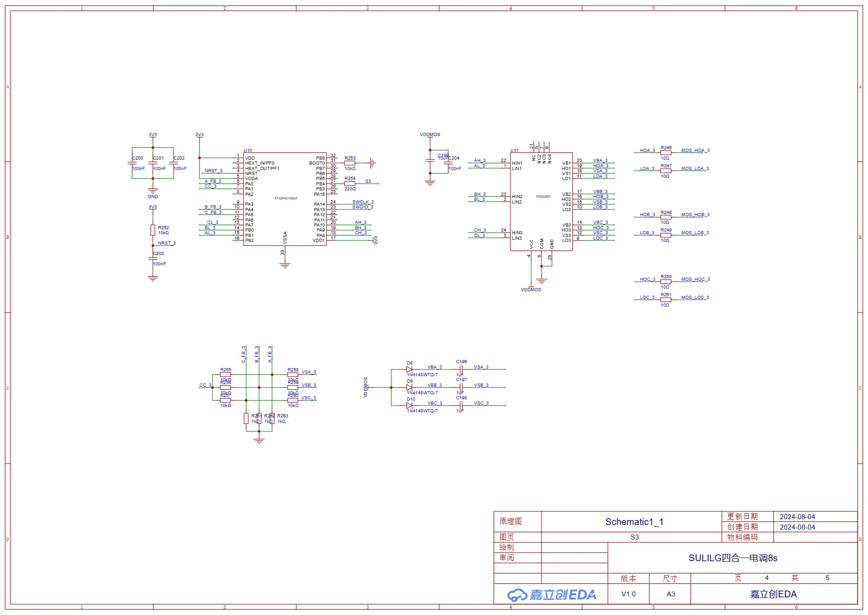The image size is (868, 615).
Task: Click the COM pin name on U11
Action: coord(542,244)
